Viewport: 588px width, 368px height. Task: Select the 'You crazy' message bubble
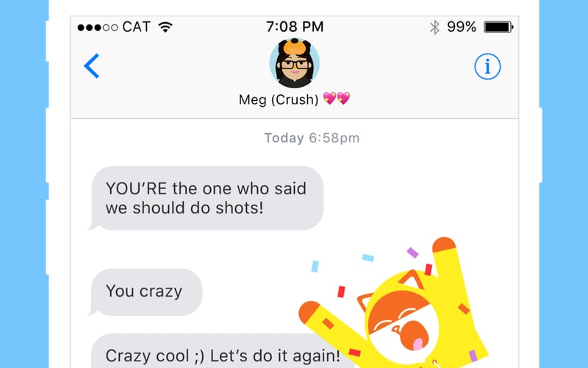[146, 291]
